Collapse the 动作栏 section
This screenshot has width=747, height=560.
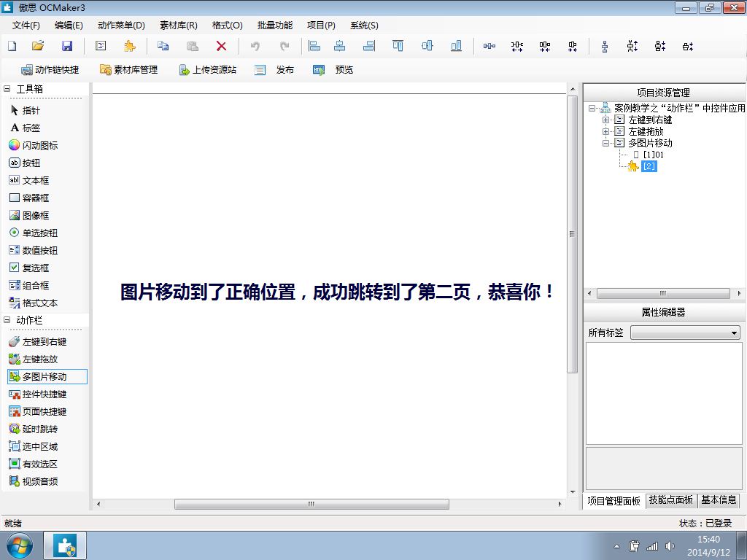click(x=7, y=320)
